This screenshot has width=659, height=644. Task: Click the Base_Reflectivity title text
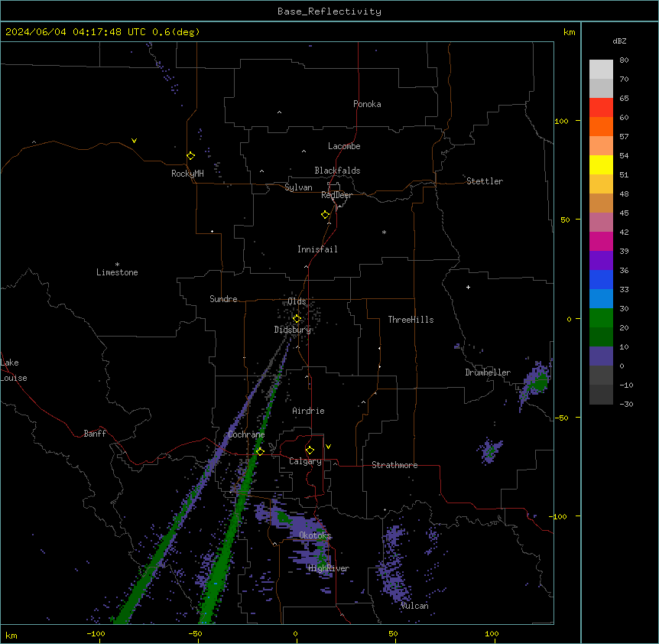329,11
